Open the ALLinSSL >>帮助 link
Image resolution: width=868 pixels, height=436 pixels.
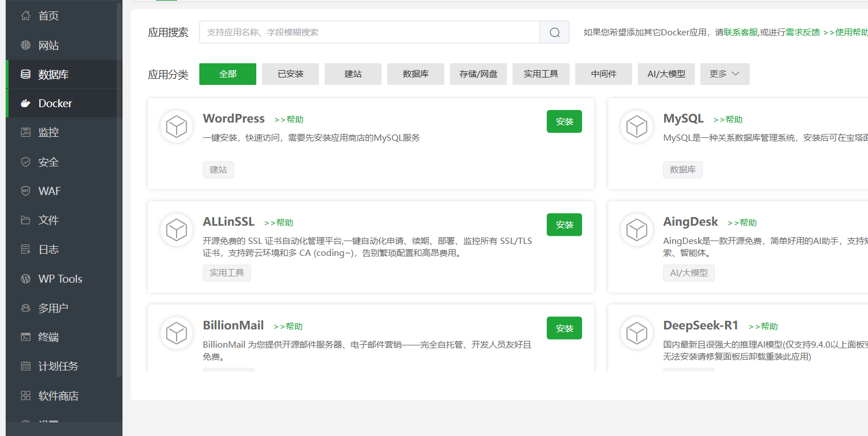[x=279, y=223]
